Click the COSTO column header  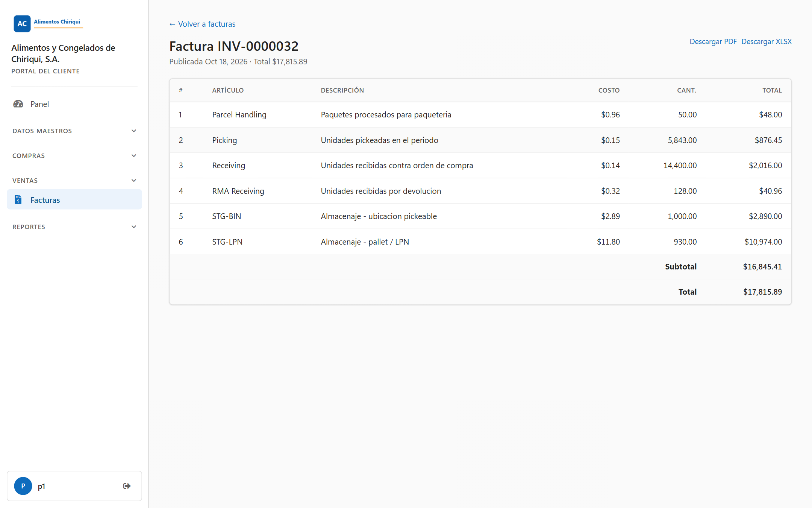click(609, 90)
